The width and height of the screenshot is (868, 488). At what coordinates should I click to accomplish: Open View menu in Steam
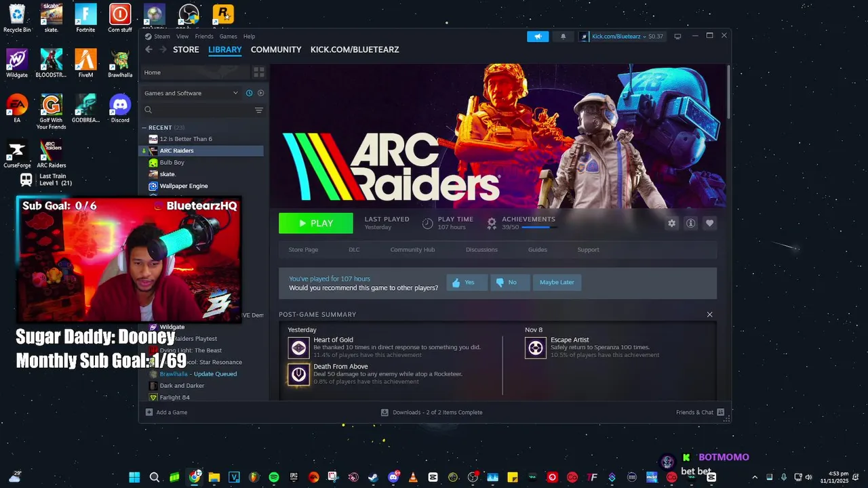182,37
